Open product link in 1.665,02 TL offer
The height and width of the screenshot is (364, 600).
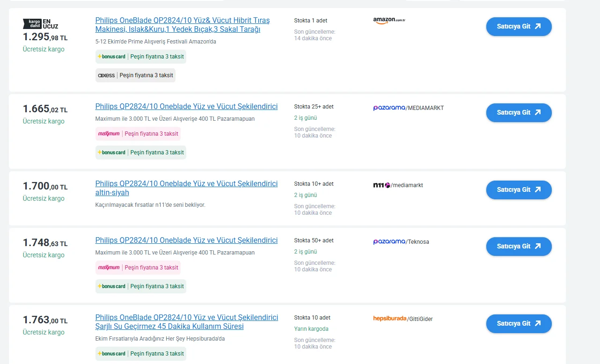pyautogui.click(x=186, y=106)
